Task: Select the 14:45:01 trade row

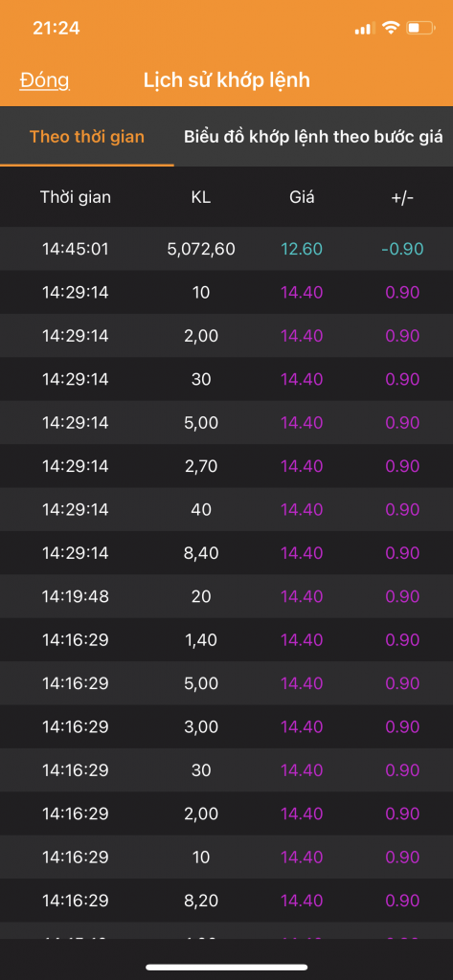Action: tap(226, 249)
